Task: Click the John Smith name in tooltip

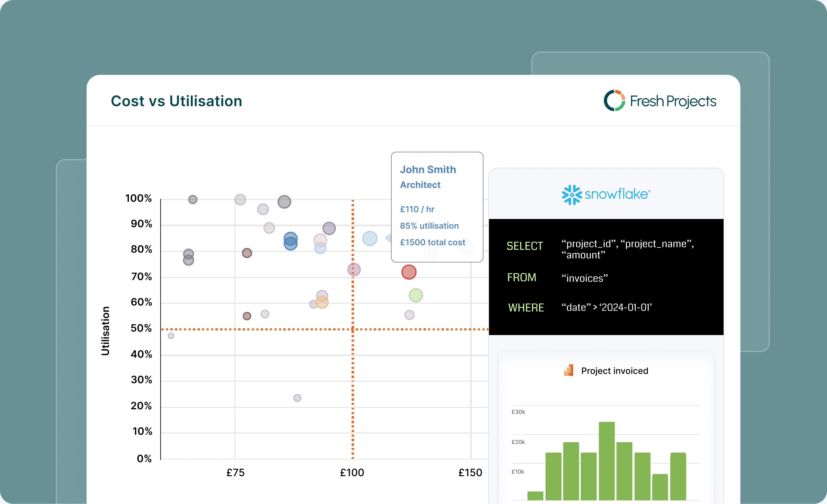Action: click(427, 170)
